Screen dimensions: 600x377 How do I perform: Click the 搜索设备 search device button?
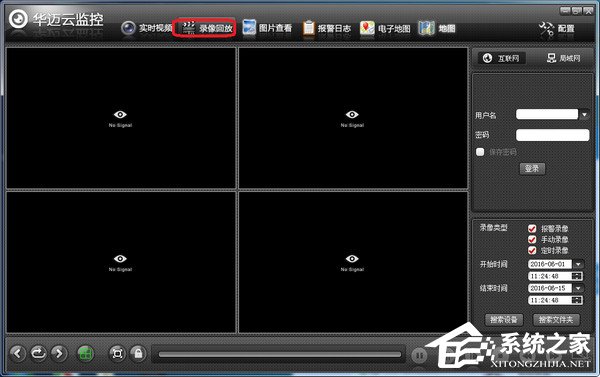(x=504, y=320)
